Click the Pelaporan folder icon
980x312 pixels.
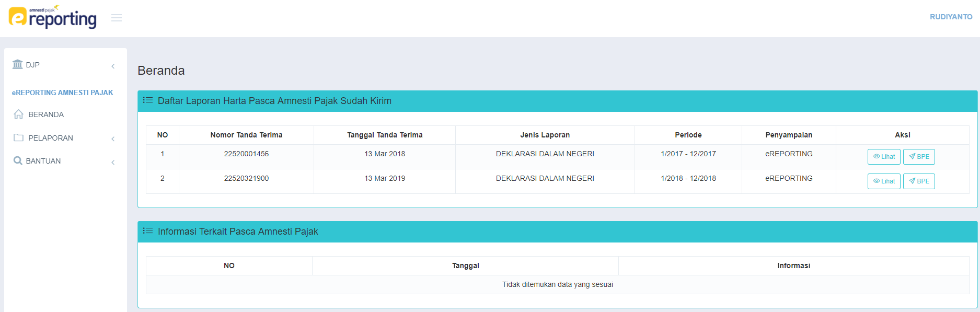click(19, 138)
